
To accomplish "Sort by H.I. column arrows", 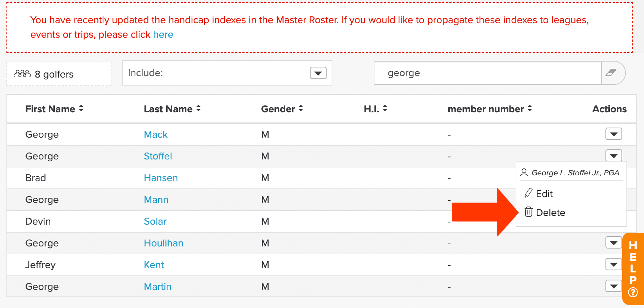I will click(x=385, y=108).
